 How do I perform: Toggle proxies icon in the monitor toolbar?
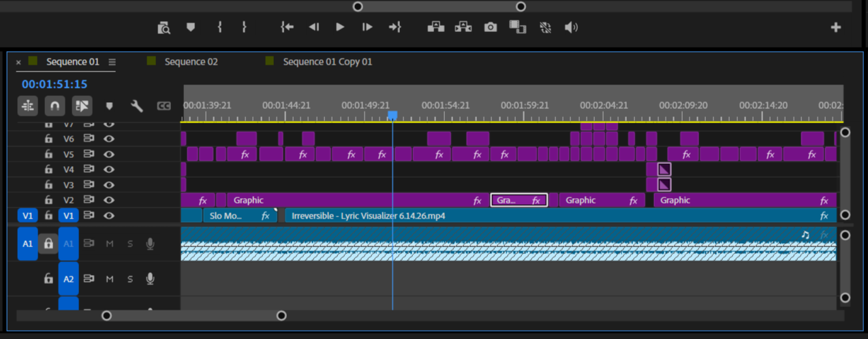(x=545, y=27)
